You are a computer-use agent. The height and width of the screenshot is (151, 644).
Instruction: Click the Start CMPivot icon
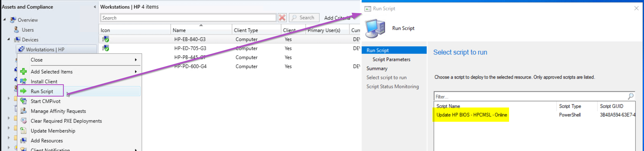[x=23, y=101]
